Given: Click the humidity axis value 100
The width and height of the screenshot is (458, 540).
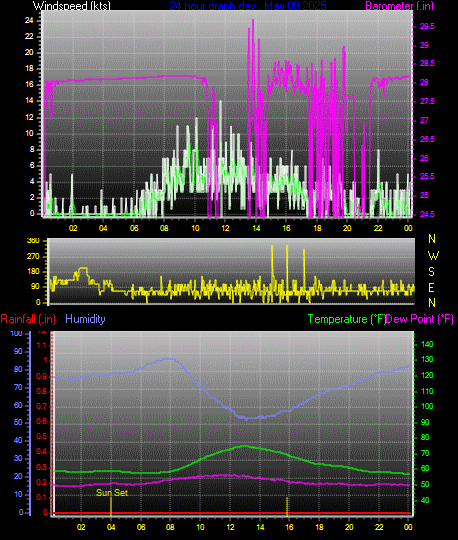Looking at the screenshot, I should click(17, 333).
